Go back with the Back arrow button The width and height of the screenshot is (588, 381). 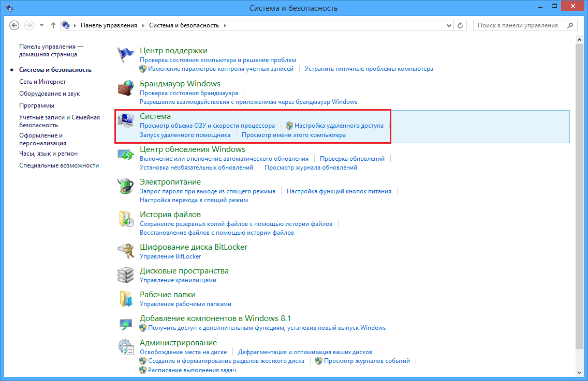[x=14, y=25]
